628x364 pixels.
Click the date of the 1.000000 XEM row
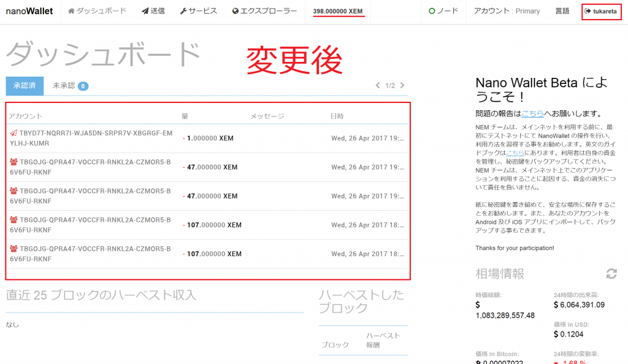coord(367,138)
